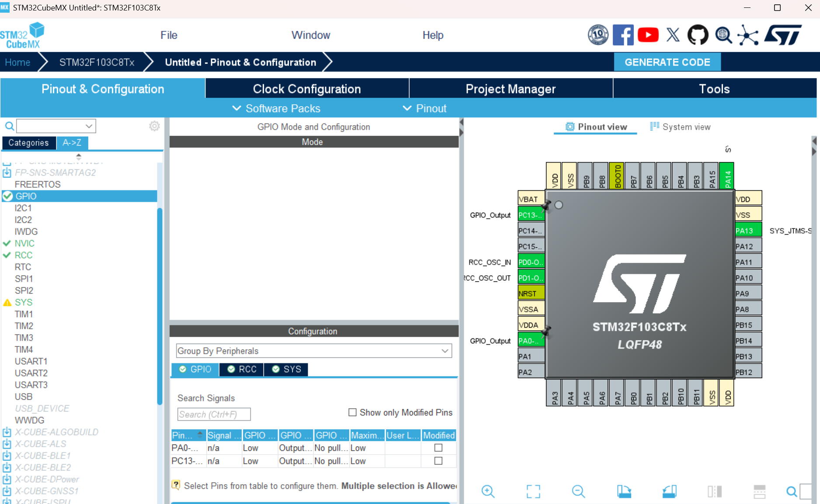
Task: Click the settings gear above Categories
Action: (x=154, y=126)
